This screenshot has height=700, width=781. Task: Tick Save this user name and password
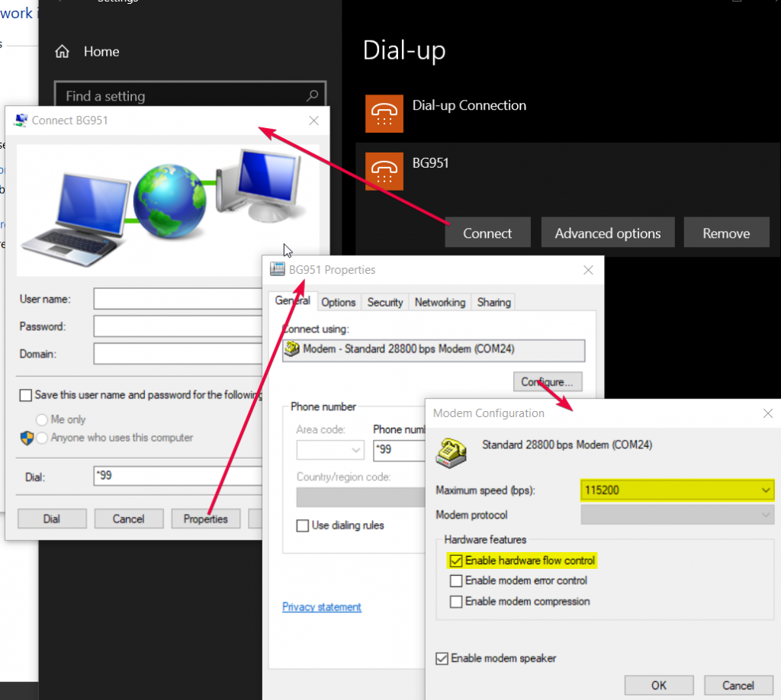coord(25,395)
